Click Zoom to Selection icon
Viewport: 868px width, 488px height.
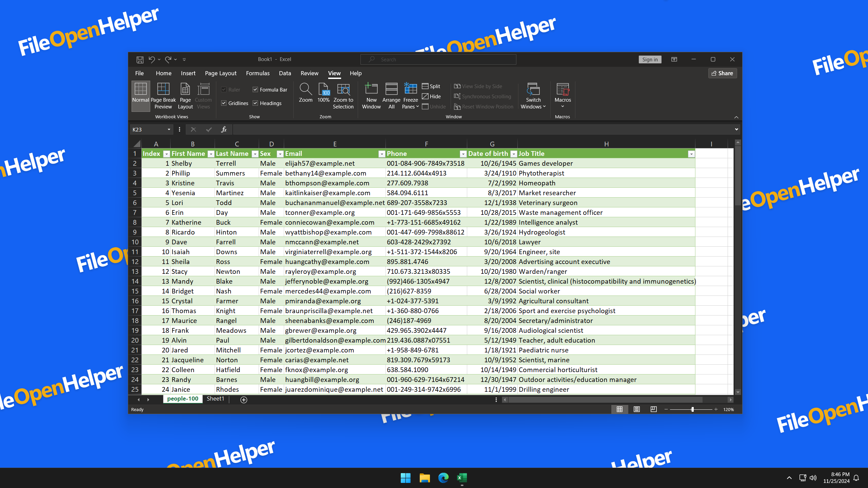click(343, 90)
